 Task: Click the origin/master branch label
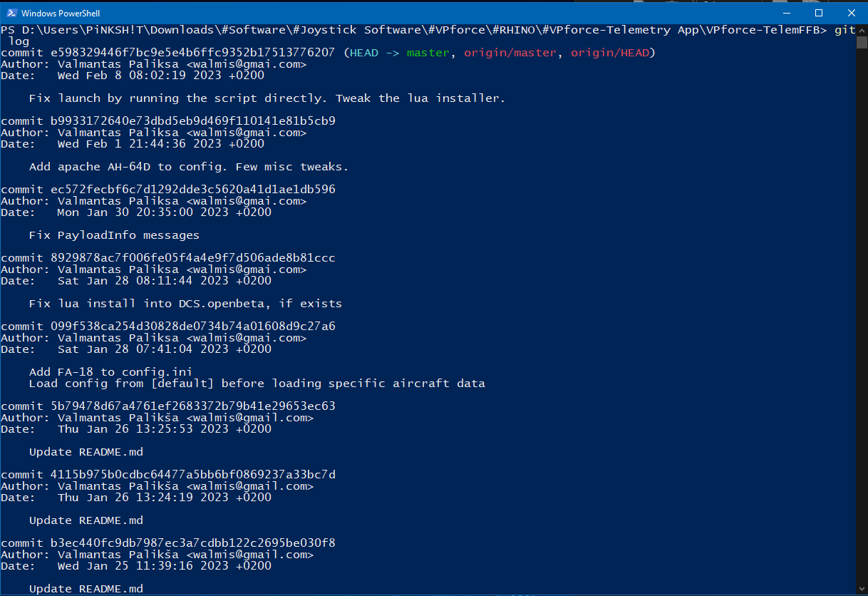tap(510, 53)
